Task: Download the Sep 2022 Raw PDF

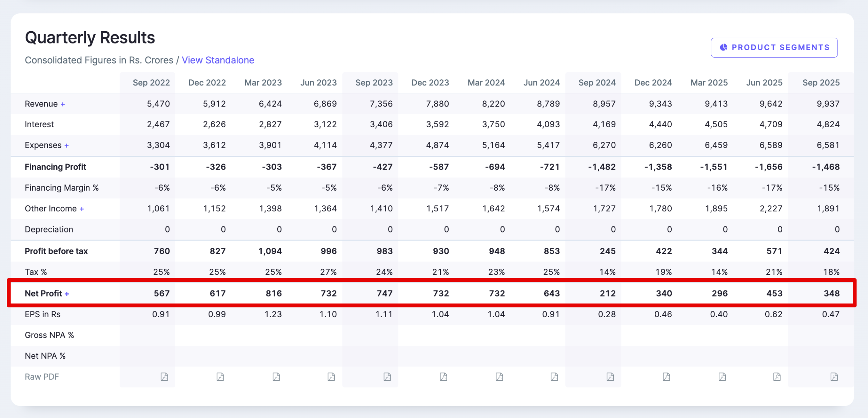Action: (x=164, y=377)
